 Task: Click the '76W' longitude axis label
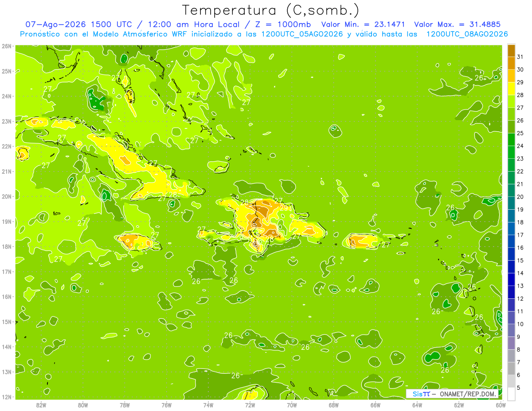pos(167,405)
